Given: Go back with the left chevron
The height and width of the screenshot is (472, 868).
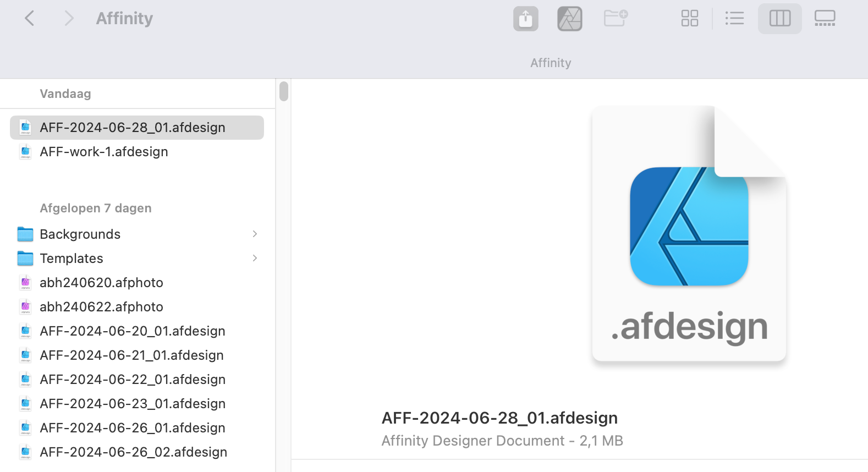Looking at the screenshot, I should coord(30,18).
